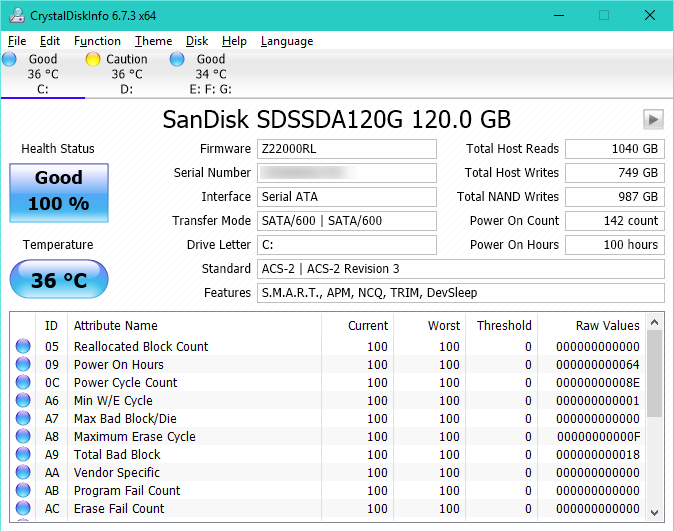Image resolution: width=674 pixels, height=531 pixels.
Task: Click Power On Count value 142 count
Action: (x=615, y=221)
